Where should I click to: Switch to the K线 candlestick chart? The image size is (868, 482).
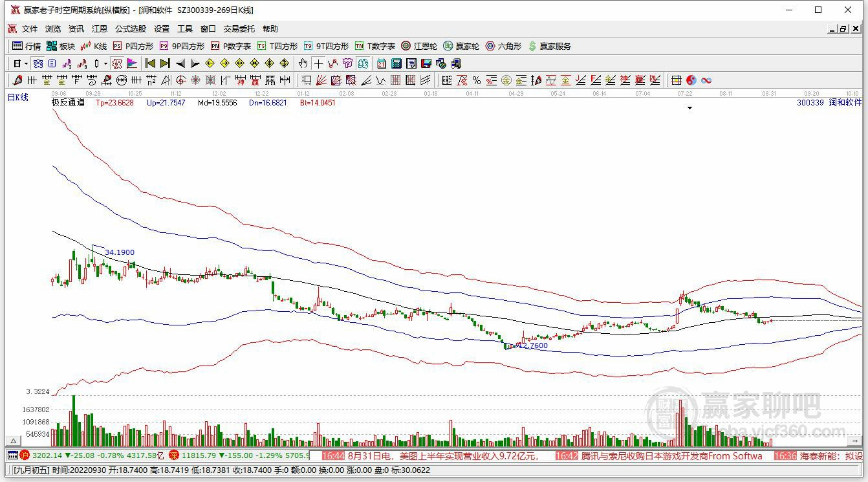tap(93, 46)
